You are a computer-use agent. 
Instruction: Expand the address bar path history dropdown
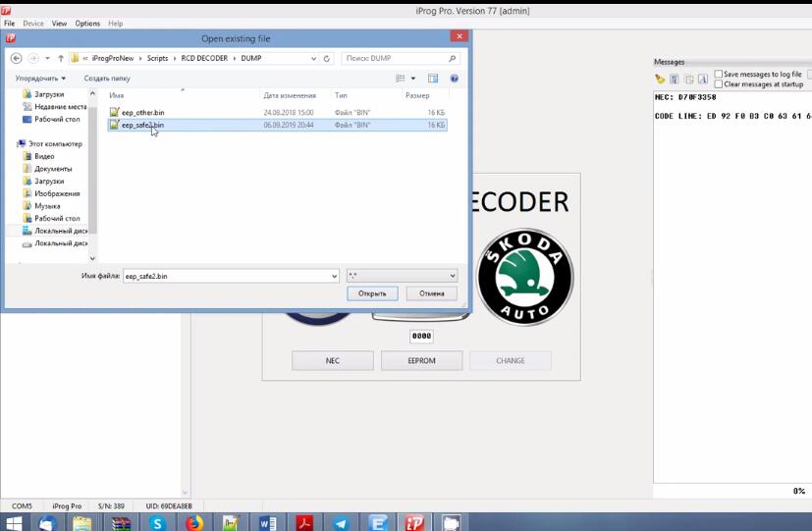point(313,59)
